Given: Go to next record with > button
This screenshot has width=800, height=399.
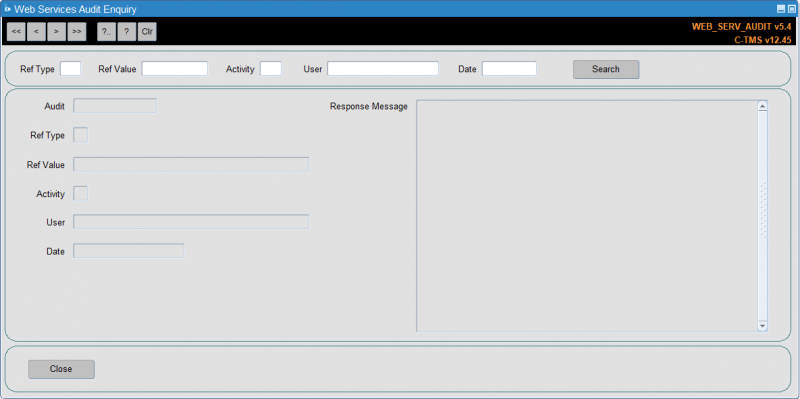Looking at the screenshot, I should [x=56, y=32].
